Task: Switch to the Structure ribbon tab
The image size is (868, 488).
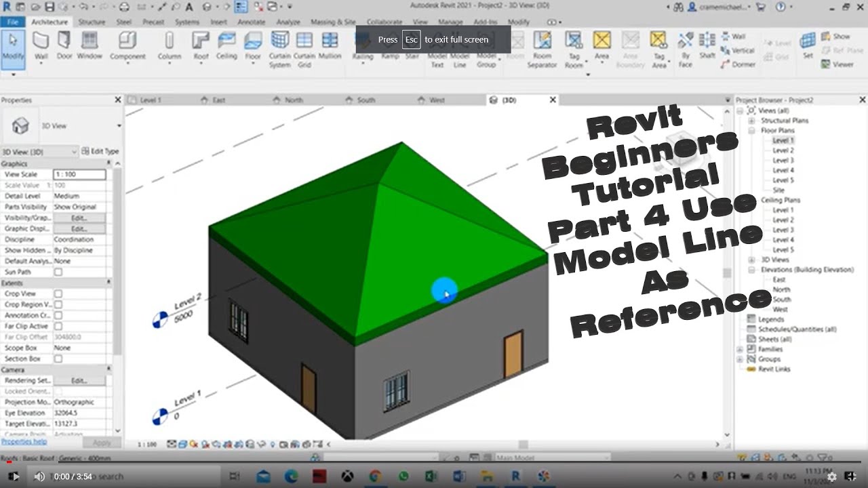Action: pyautogui.click(x=92, y=22)
